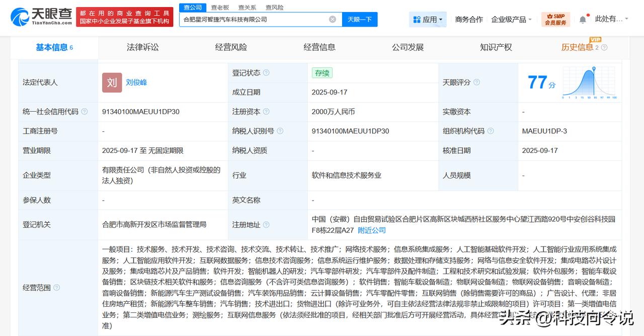Open help icon beside 历史信息 tab
The width and height of the screenshot is (644, 336).
point(604,47)
